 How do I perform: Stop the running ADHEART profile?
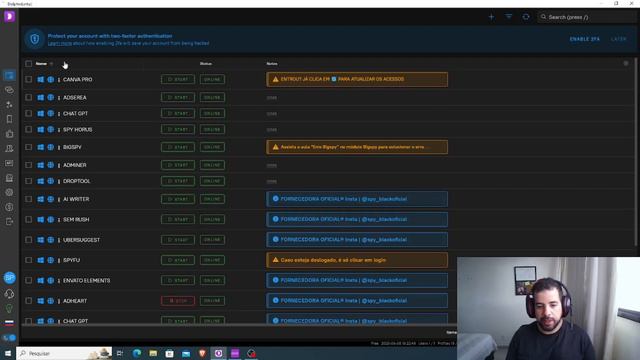[x=178, y=301]
